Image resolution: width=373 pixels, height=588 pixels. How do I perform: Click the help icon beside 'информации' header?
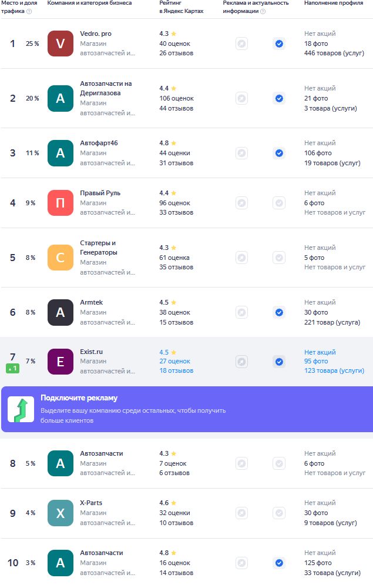click(x=263, y=11)
